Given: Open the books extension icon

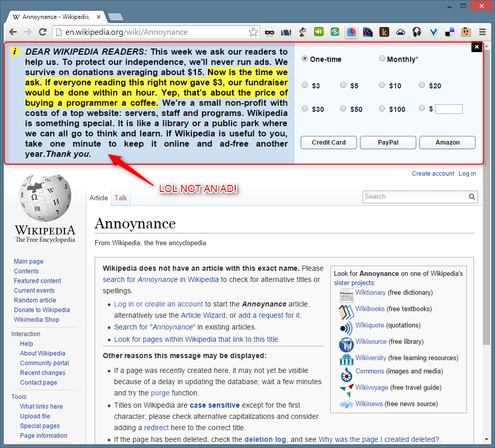Looking at the screenshot, I should [286, 32].
